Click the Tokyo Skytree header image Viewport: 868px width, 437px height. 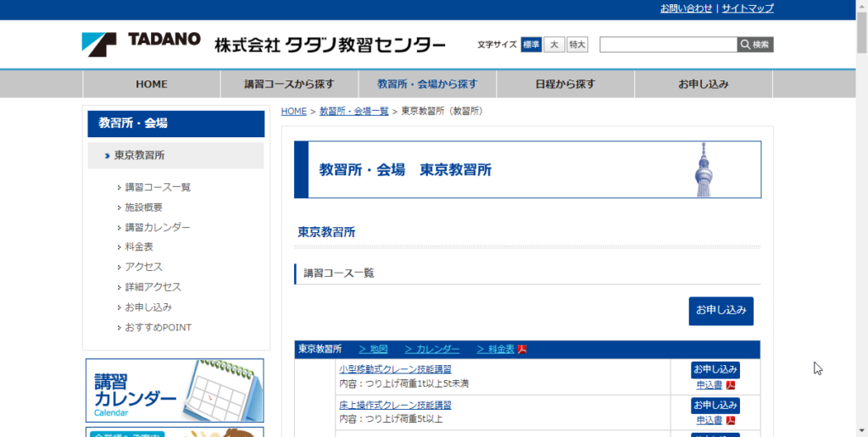[704, 169]
